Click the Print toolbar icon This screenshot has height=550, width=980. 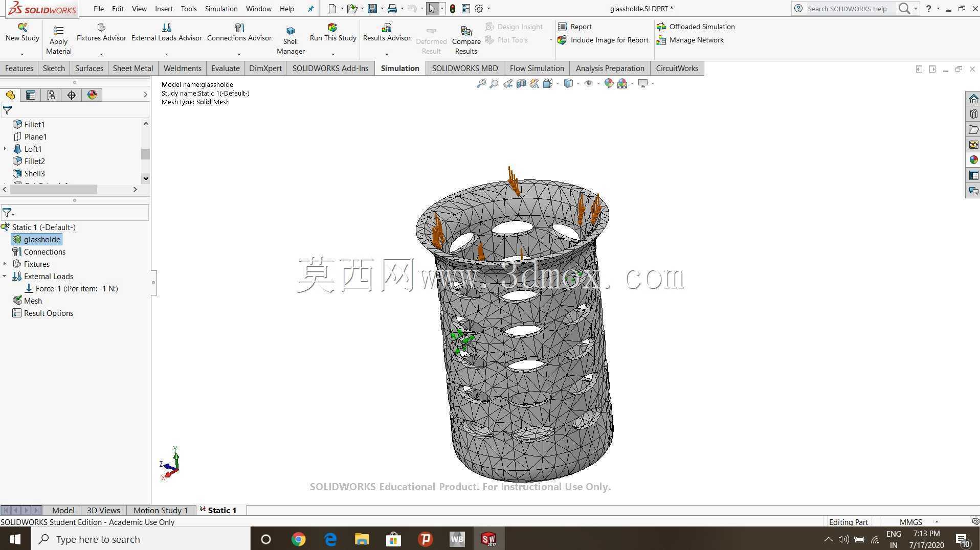pyautogui.click(x=392, y=9)
